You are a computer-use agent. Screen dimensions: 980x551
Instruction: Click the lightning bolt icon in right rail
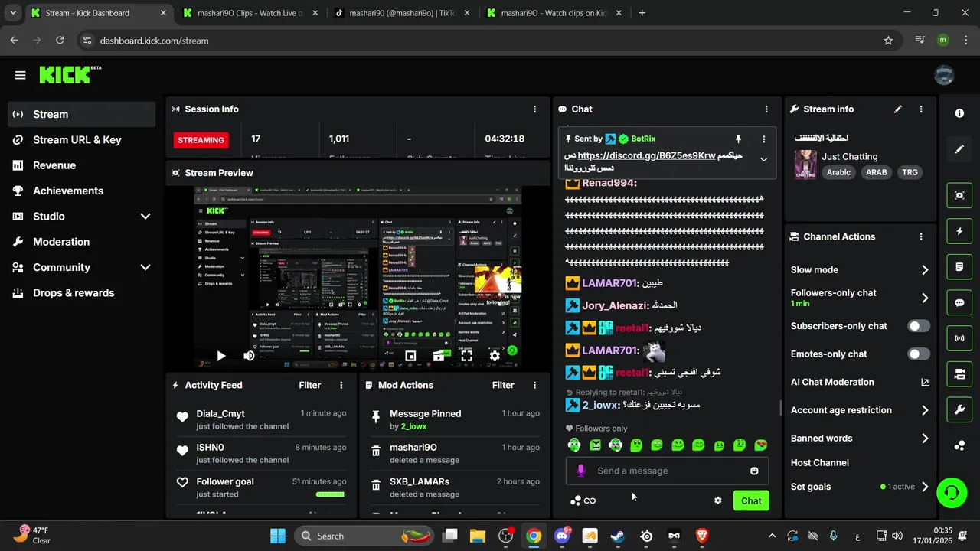click(959, 231)
